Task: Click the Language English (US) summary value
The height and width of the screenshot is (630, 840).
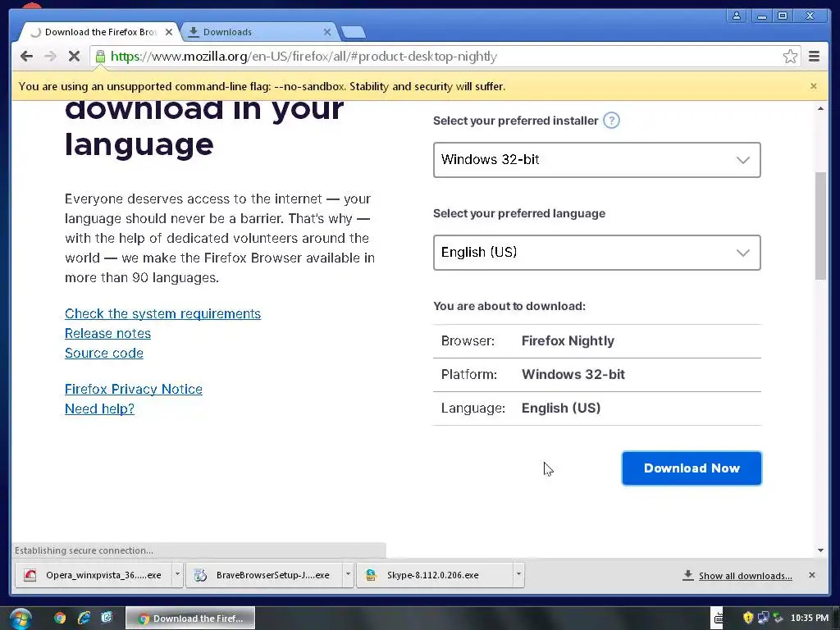Action: [561, 409]
